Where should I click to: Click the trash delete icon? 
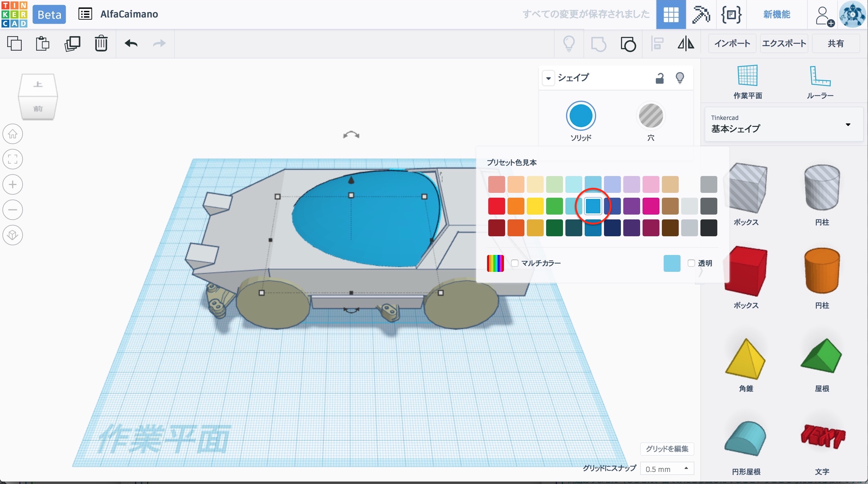click(x=101, y=43)
